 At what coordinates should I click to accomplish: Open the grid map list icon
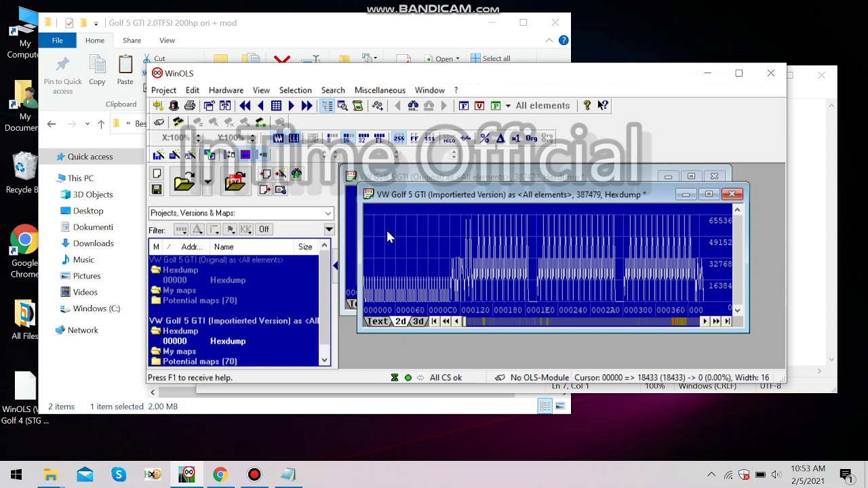(276, 106)
